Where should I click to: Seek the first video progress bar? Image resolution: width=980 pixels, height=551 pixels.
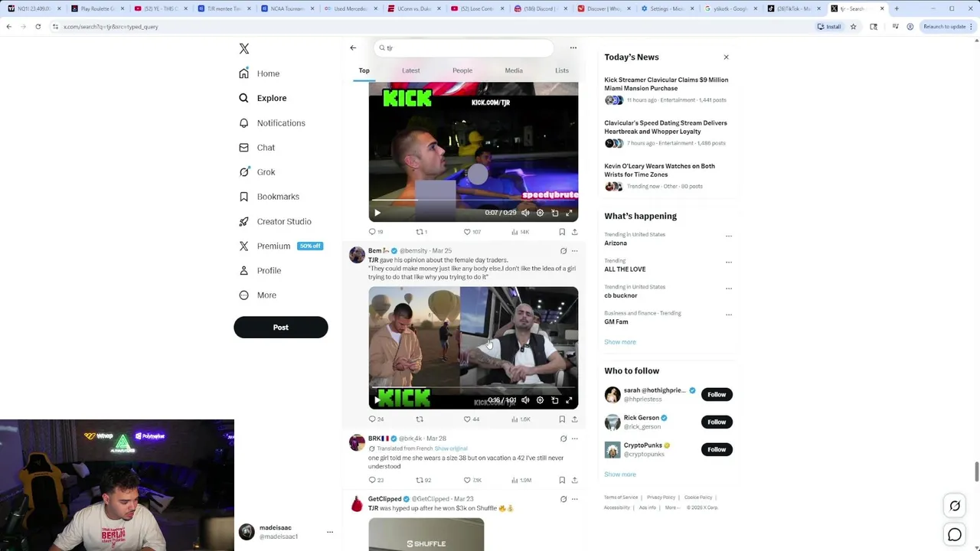tap(473, 201)
